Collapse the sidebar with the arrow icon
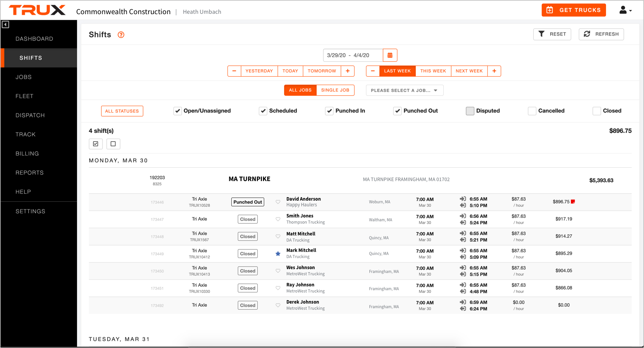Viewport: 644px width, 348px height. coord(5,25)
